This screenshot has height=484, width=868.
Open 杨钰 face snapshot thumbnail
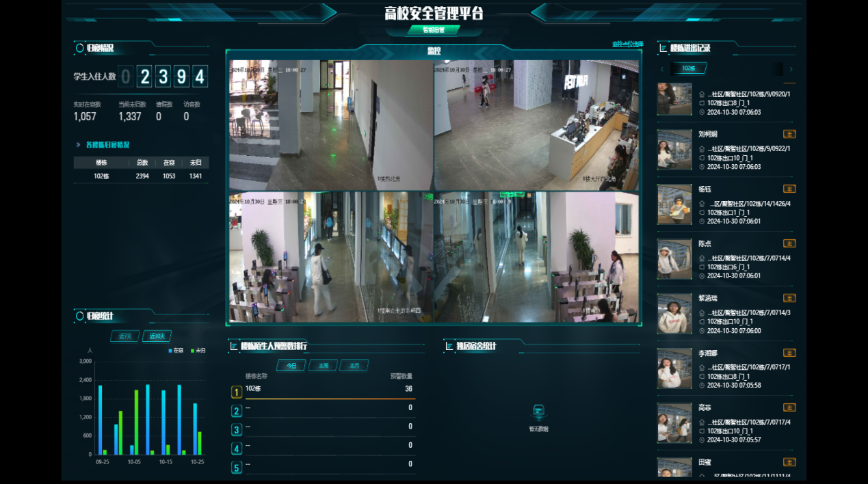(x=674, y=204)
